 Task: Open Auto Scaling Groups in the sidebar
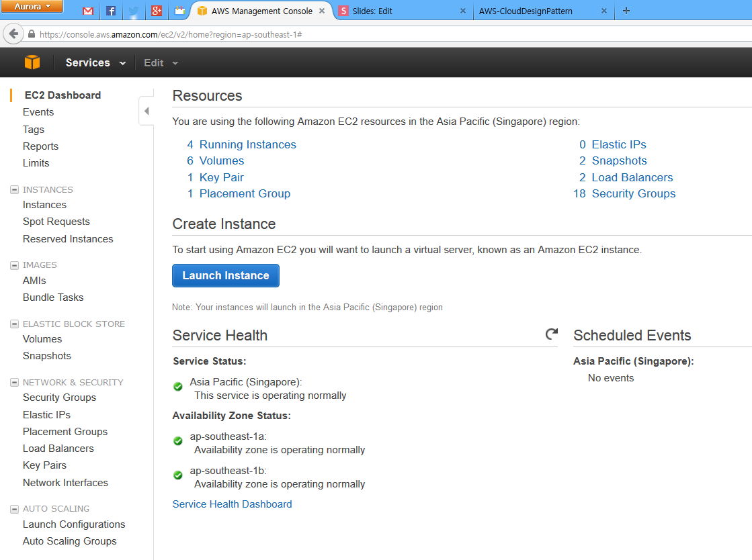point(69,541)
